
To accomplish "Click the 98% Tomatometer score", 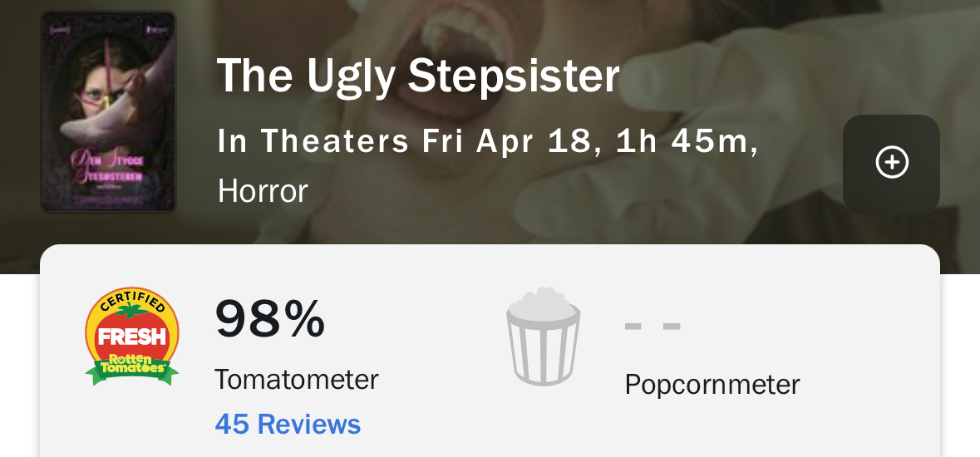I will pos(270,319).
